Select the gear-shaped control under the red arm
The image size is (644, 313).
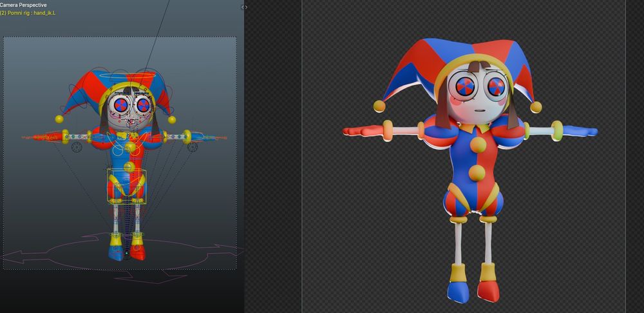coord(77,147)
